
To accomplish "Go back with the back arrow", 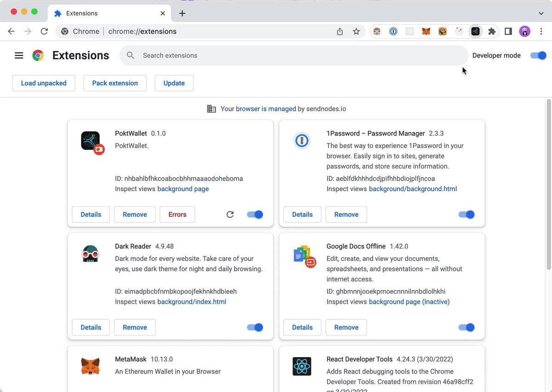I will point(11,31).
